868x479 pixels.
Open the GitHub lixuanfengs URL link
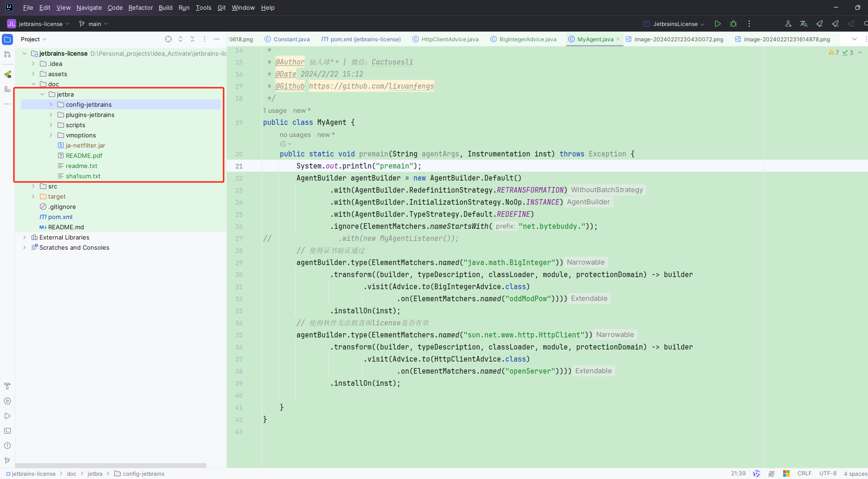coord(371,86)
